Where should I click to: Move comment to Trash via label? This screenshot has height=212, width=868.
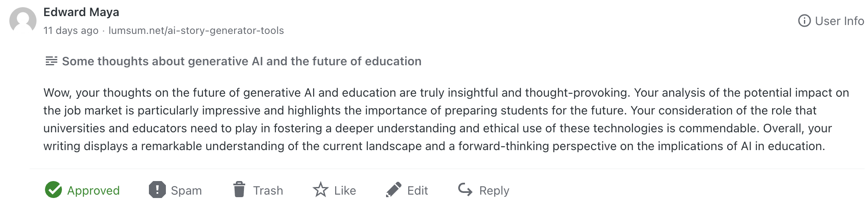pyautogui.click(x=268, y=191)
